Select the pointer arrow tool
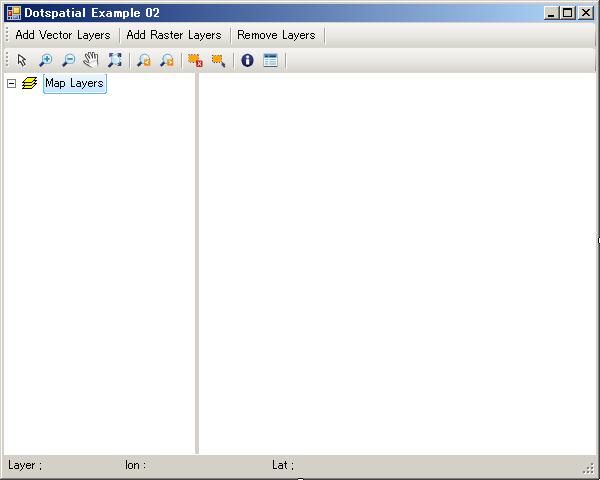Viewport: 600px width, 480px height. (x=22, y=61)
